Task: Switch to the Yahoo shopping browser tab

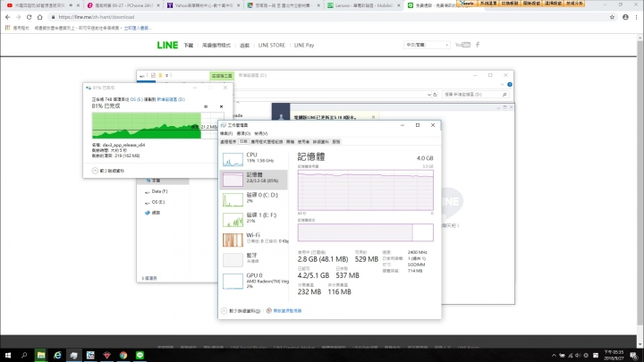Action: click(x=203, y=5)
